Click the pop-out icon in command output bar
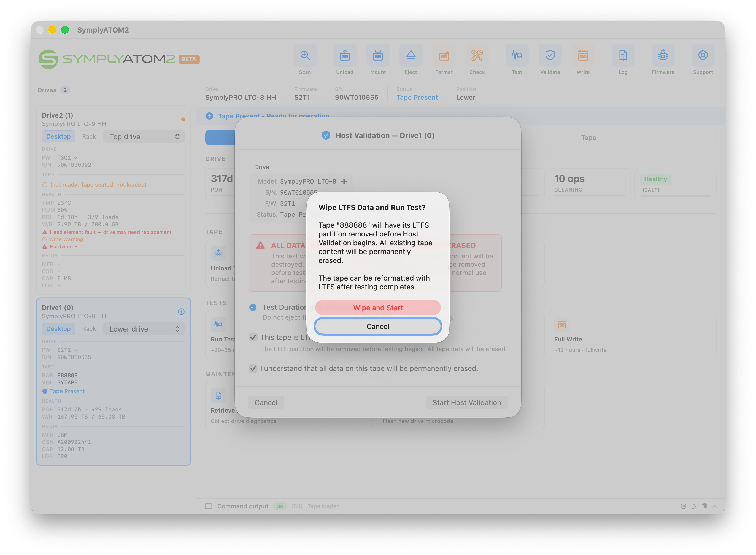This screenshot has height=555, width=756. pos(683,506)
